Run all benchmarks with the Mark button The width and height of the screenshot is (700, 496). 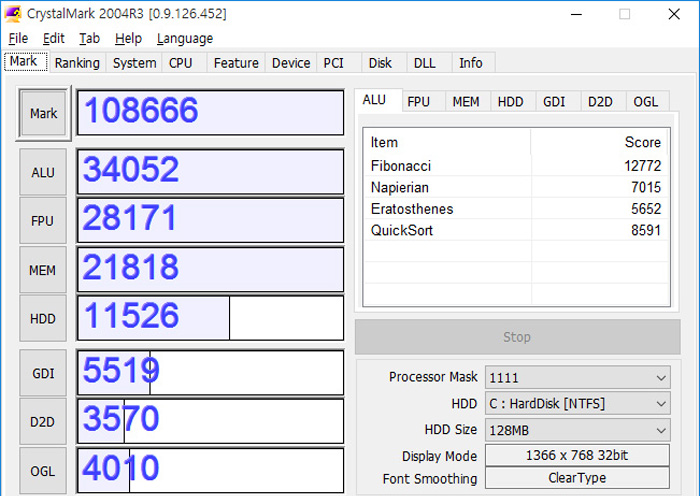tap(43, 113)
